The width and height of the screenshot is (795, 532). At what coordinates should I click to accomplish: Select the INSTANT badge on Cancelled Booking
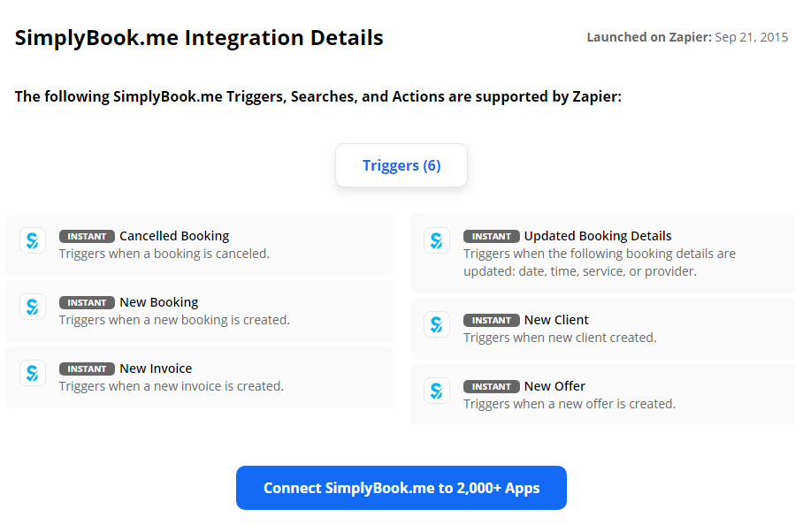click(x=87, y=236)
